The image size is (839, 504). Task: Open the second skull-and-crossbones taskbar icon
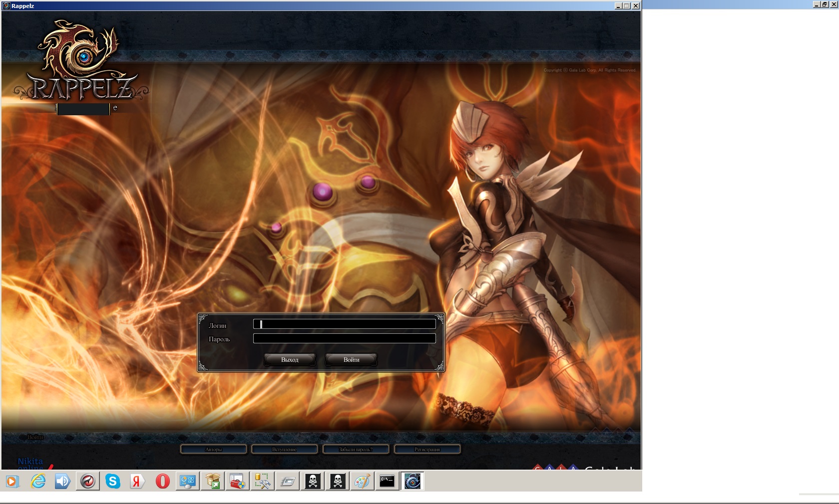(338, 482)
